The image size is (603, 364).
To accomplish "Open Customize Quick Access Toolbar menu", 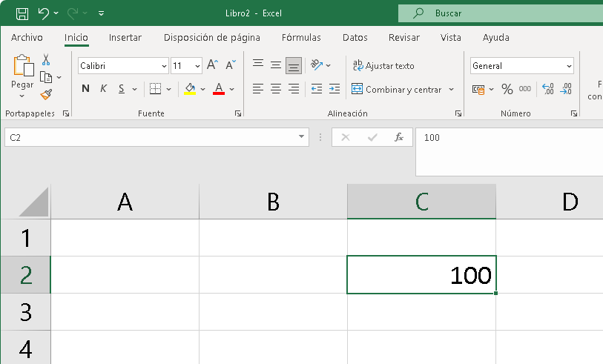I will point(101,13).
